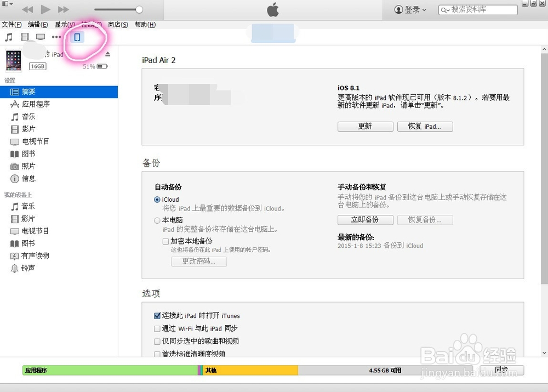
Task: Click the 16GB capacity badge
Action: 38,66
